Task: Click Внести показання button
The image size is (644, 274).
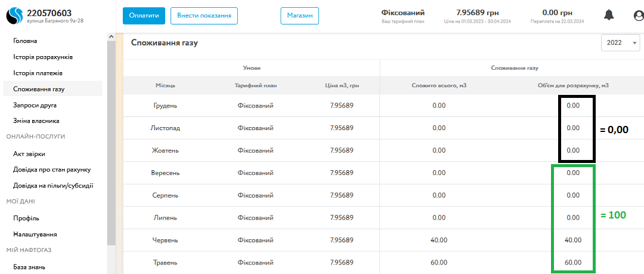Action: click(x=204, y=16)
